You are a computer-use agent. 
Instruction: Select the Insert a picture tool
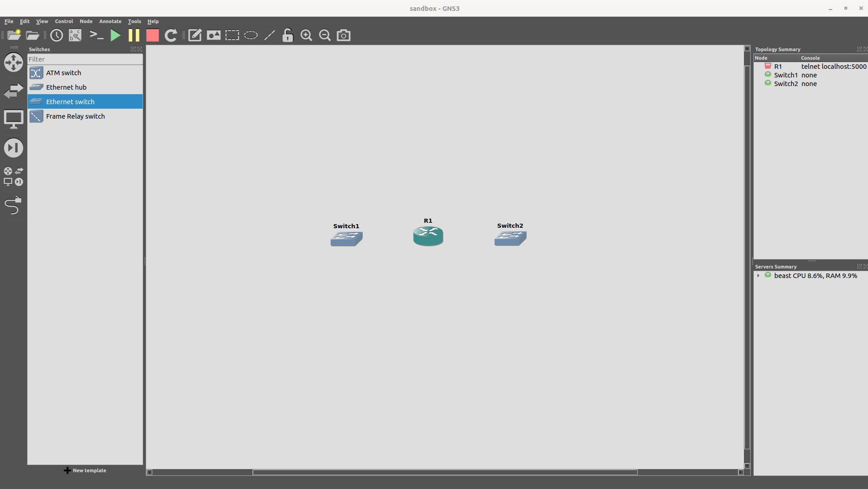(213, 35)
